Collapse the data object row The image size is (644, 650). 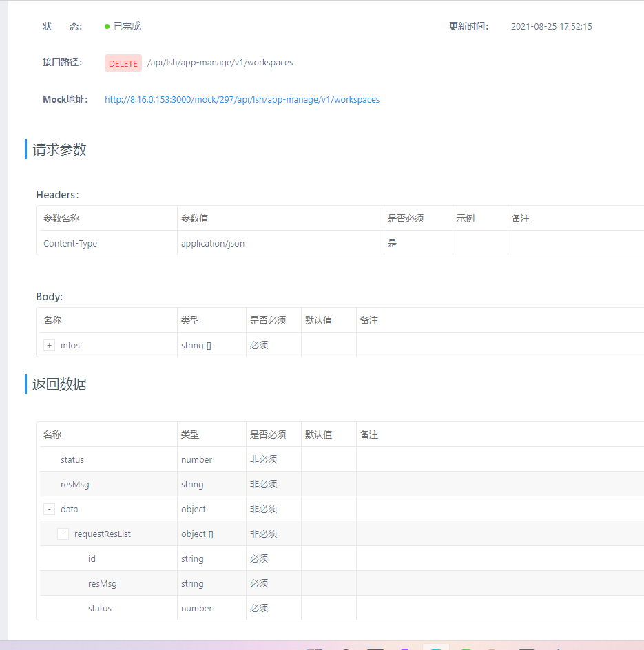tap(49, 509)
